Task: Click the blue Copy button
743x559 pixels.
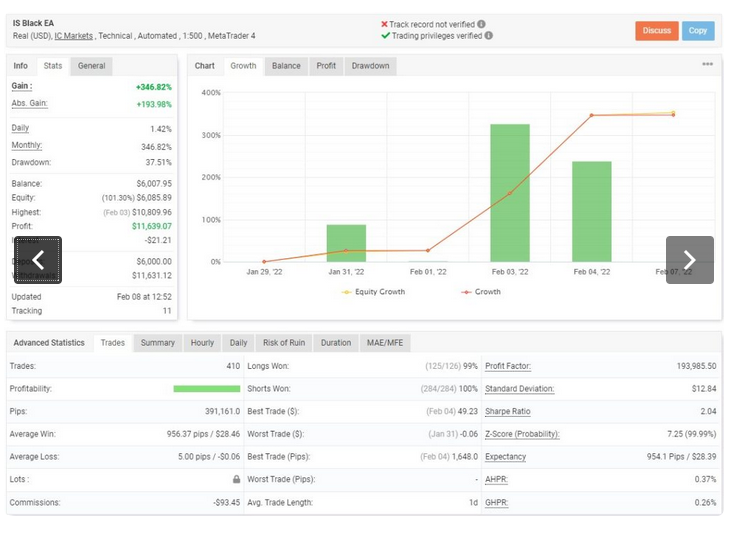Action: point(698,31)
